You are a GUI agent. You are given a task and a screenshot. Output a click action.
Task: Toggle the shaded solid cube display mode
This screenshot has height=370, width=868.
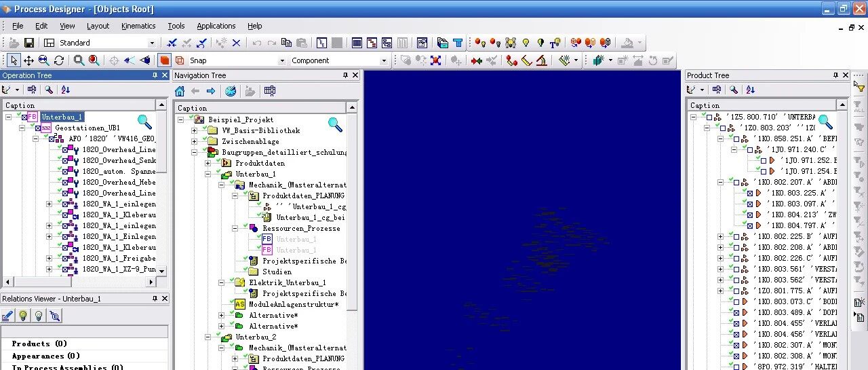[x=164, y=60]
